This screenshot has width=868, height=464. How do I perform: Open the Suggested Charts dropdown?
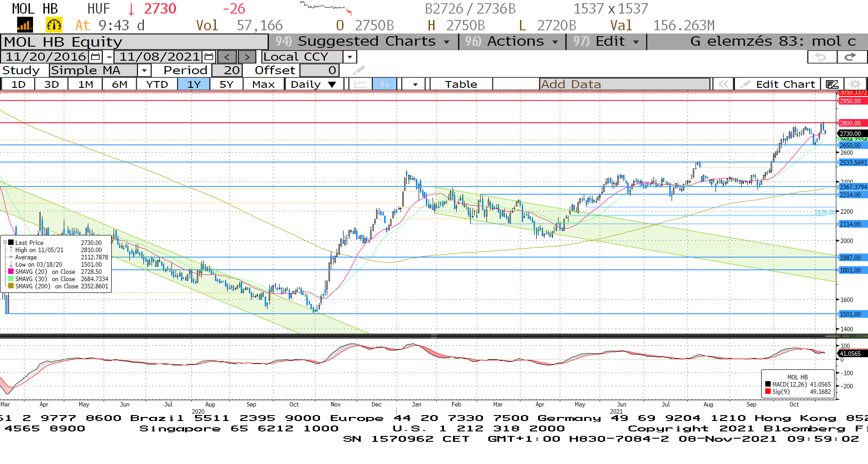click(363, 41)
